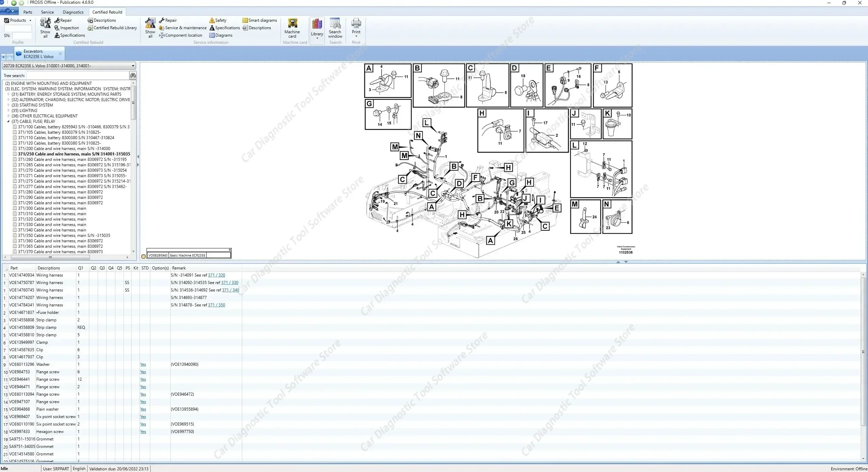Click Show all in Certified Rebuild group

tap(45, 28)
